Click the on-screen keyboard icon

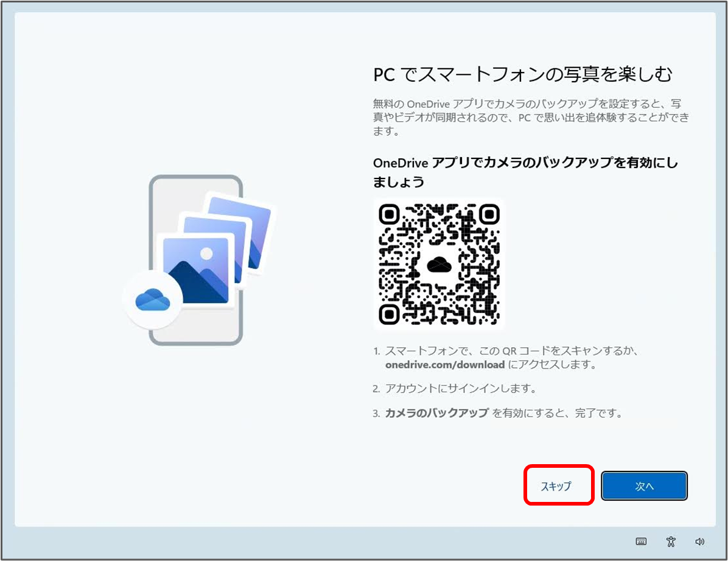(x=640, y=541)
